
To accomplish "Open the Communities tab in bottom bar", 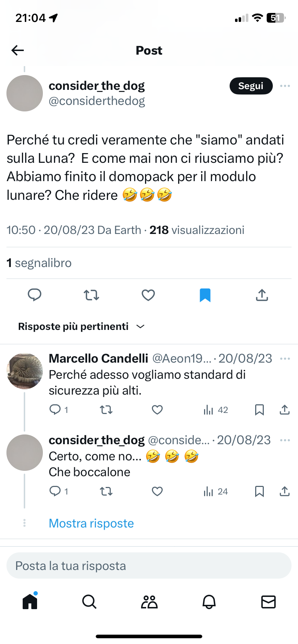I will point(149,602).
